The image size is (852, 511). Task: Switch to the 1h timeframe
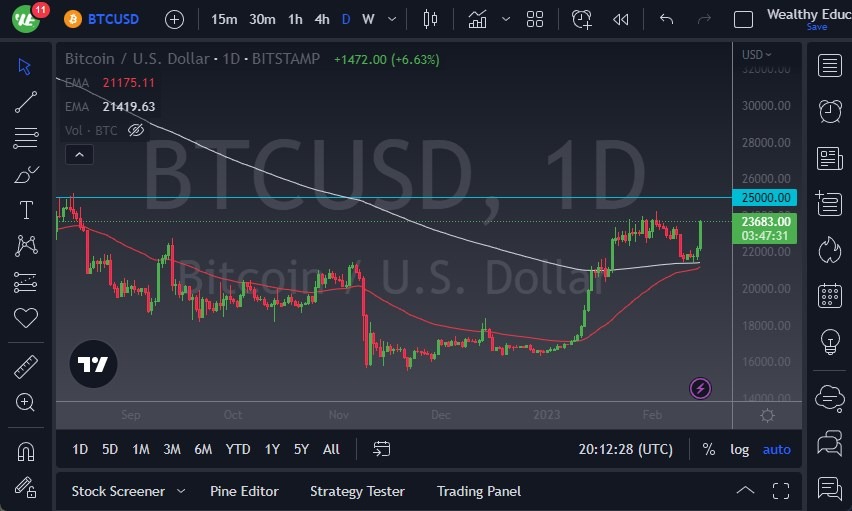[x=295, y=20]
